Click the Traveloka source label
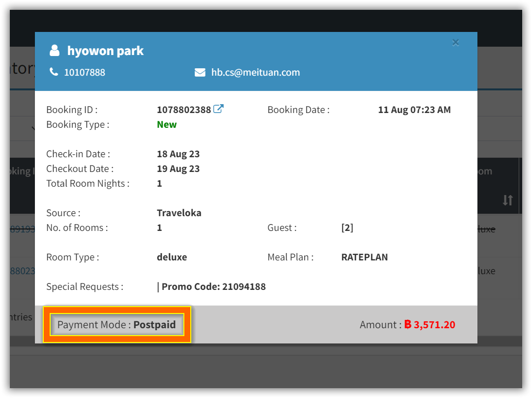532x398 pixels. coord(179,213)
